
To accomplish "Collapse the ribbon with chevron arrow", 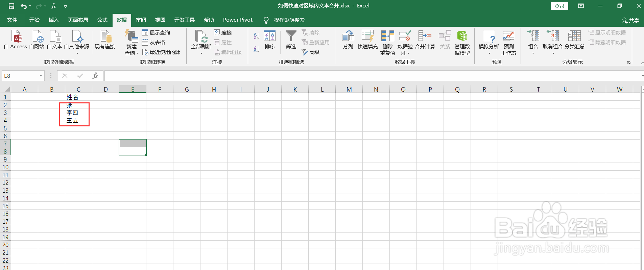I will coord(642,63).
